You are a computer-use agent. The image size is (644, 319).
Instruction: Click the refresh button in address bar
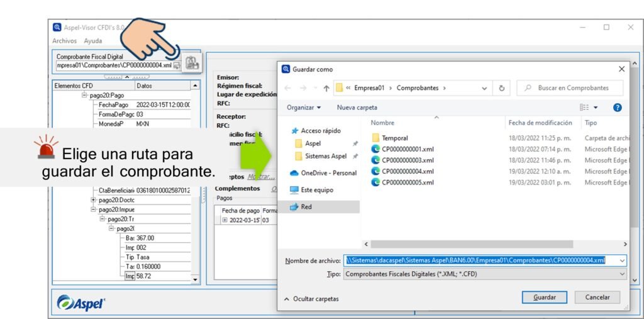(x=501, y=88)
